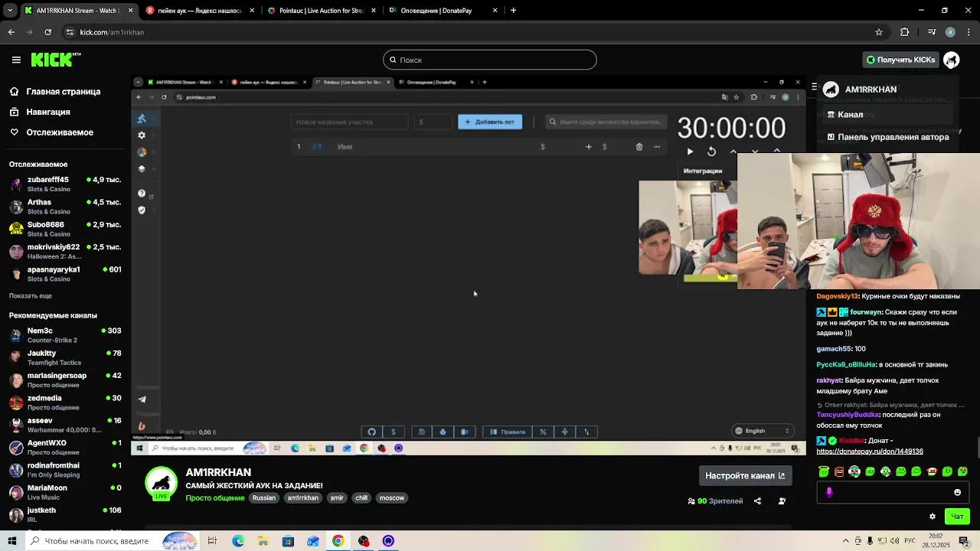Open the Chrome media control icon

[932, 32]
